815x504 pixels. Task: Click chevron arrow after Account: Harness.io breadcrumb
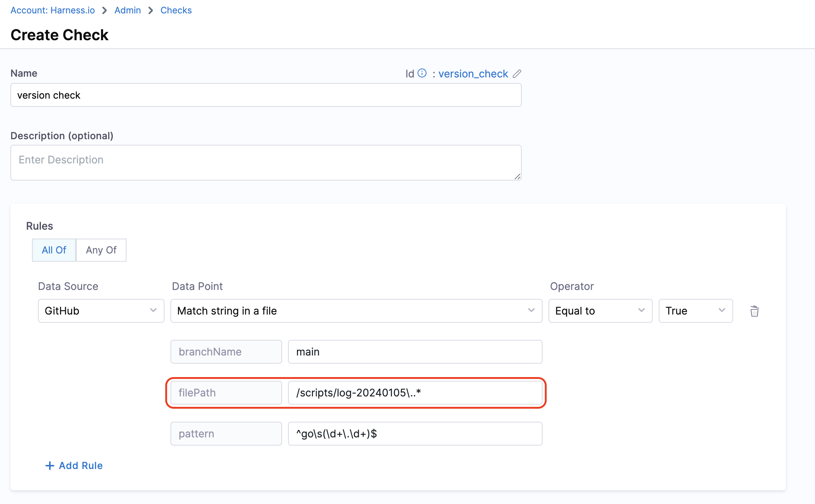(105, 10)
